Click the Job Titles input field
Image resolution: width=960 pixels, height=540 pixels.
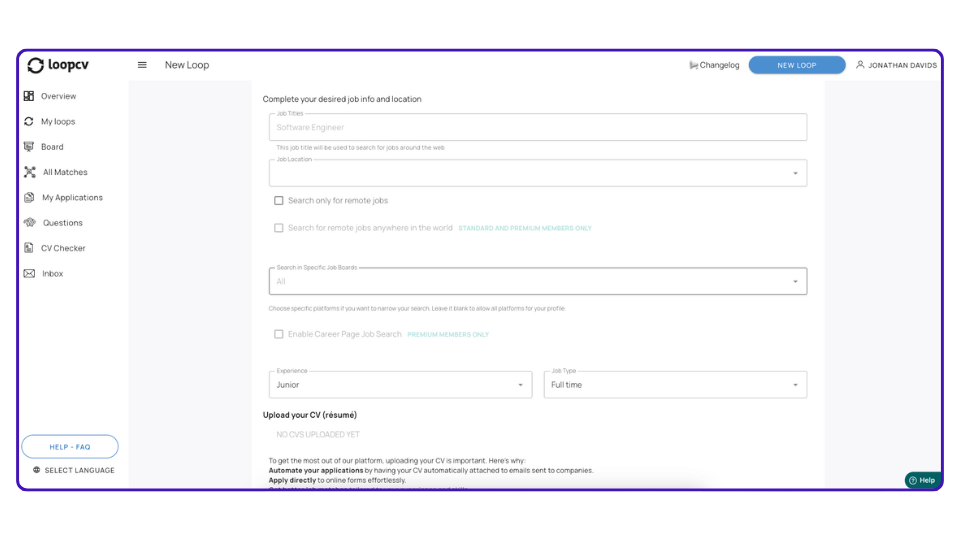point(538,127)
